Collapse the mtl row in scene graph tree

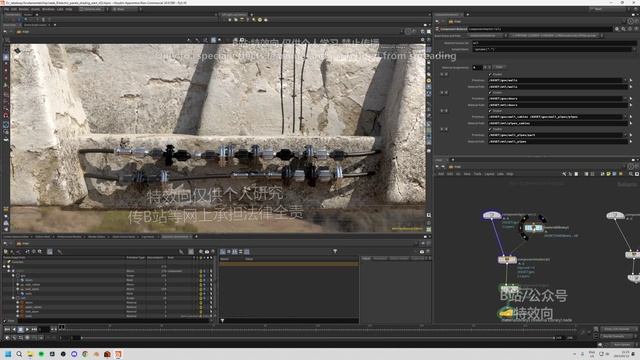[x=13, y=298]
